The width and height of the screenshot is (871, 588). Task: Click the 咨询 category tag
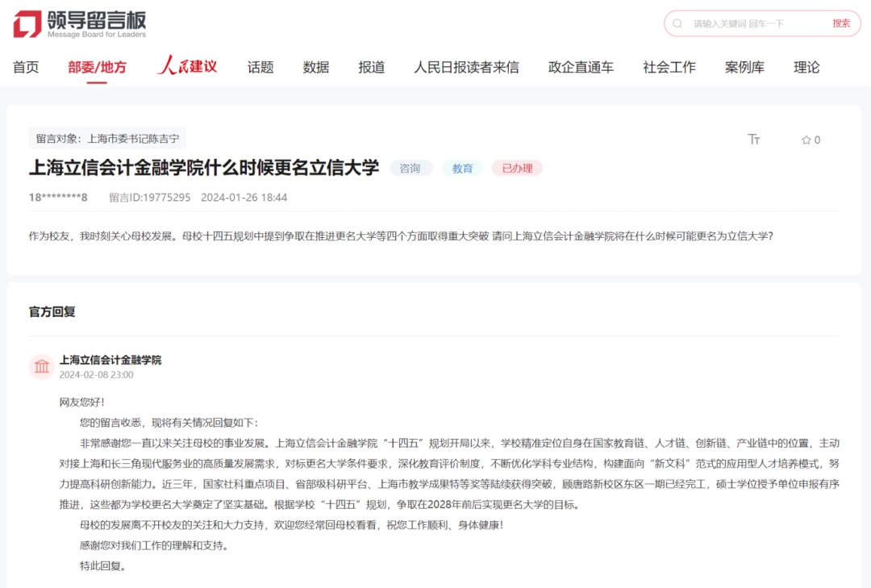tap(410, 168)
